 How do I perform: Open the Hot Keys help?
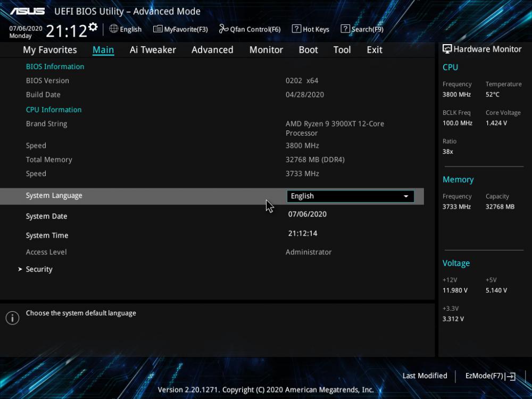(x=311, y=29)
